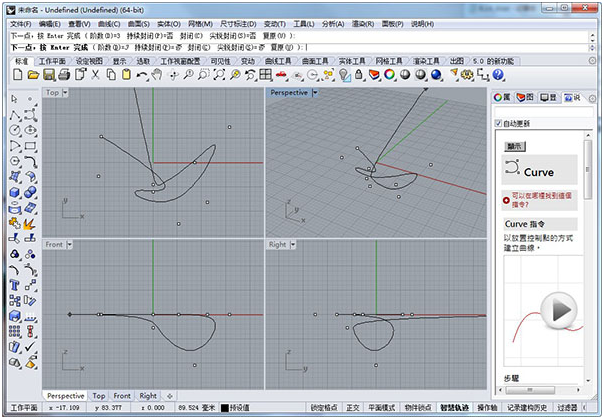The height and width of the screenshot is (418, 603).
Task: Click the color wheel Properties icon
Action: click(389, 75)
